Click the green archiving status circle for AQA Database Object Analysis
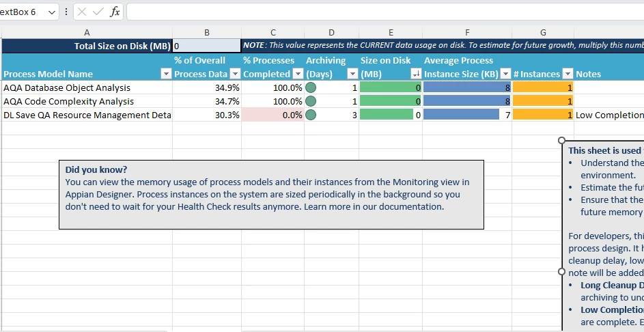 coord(311,87)
